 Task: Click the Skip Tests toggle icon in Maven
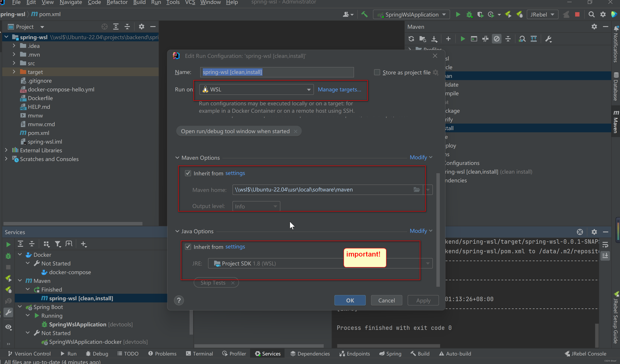pos(498,39)
